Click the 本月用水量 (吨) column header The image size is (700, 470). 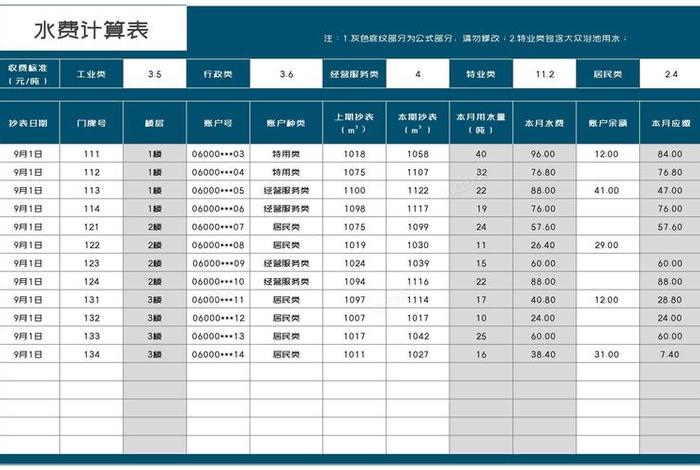481,123
